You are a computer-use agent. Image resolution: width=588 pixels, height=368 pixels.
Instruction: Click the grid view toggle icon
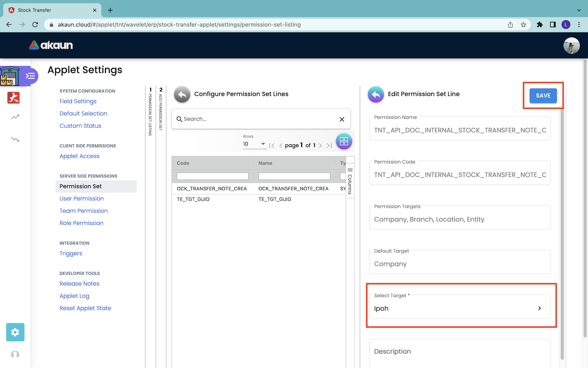point(344,141)
